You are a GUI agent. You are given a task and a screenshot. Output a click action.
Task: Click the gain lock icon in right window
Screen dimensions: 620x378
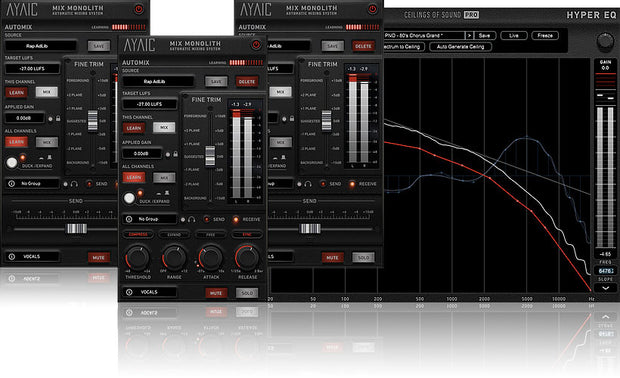coord(292,119)
